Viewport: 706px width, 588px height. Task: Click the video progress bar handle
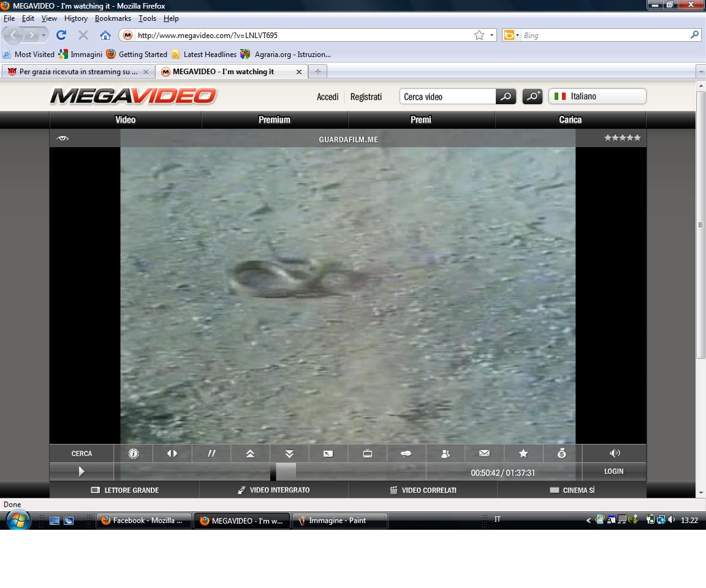coord(286,472)
